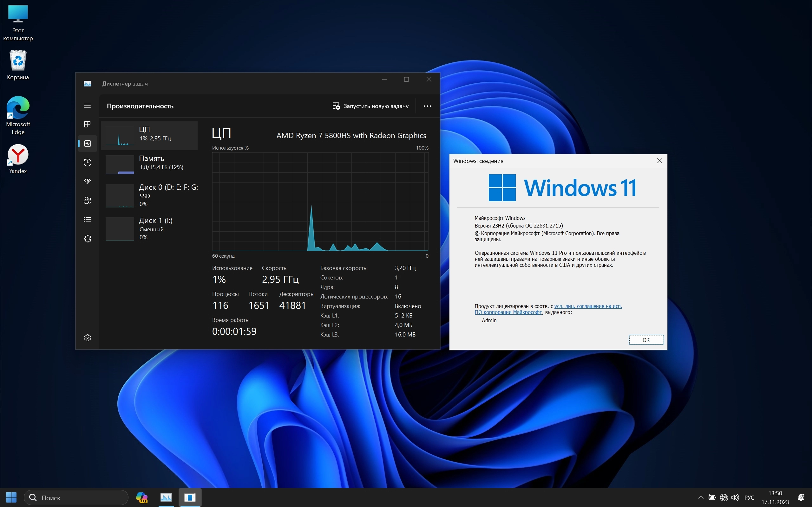This screenshot has width=812, height=507.
Task: Open the license agreement link
Action: click(588, 306)
